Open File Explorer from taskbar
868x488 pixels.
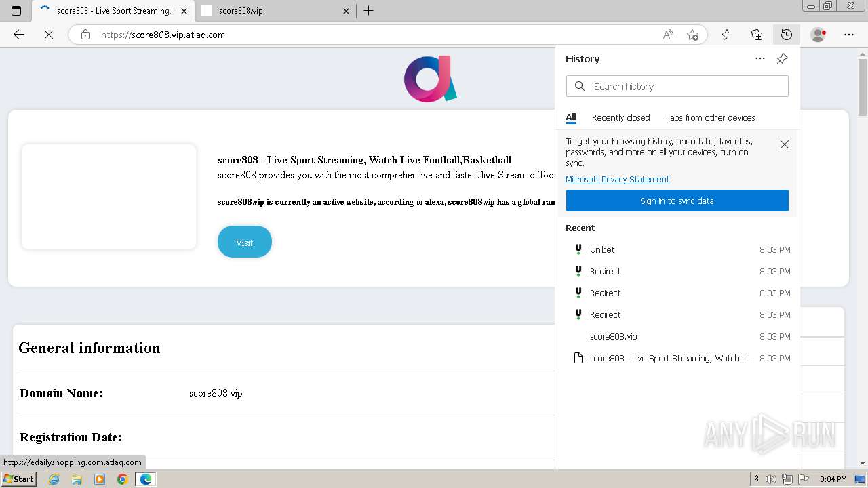[x=77, y=479]
